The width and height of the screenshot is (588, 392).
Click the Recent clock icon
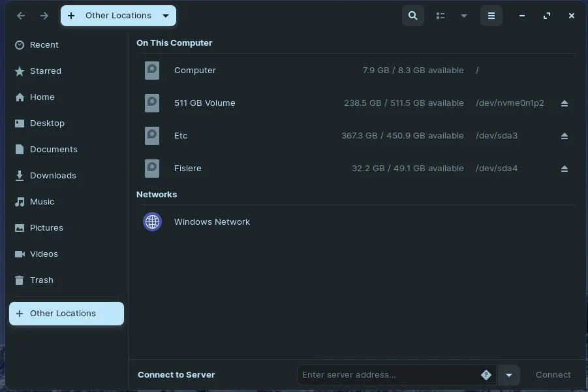click(x=20, y=45)
